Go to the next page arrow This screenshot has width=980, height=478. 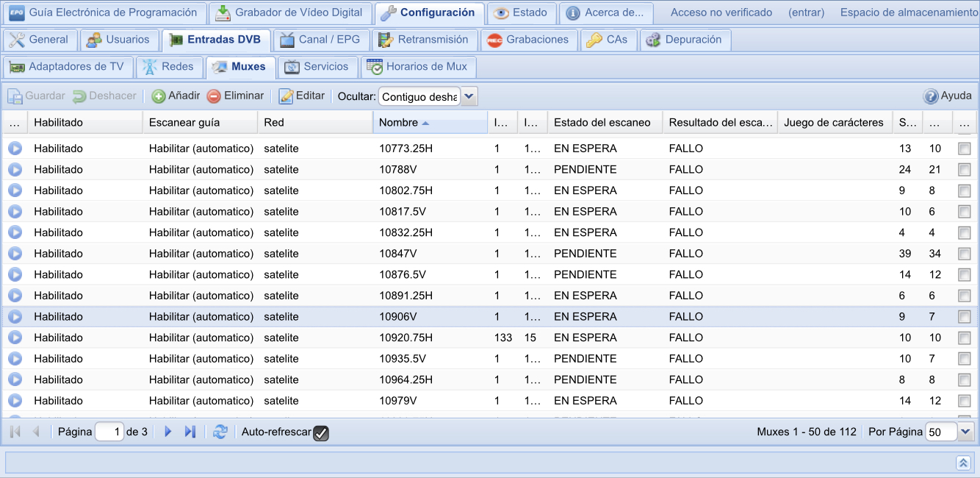(168, 432)
